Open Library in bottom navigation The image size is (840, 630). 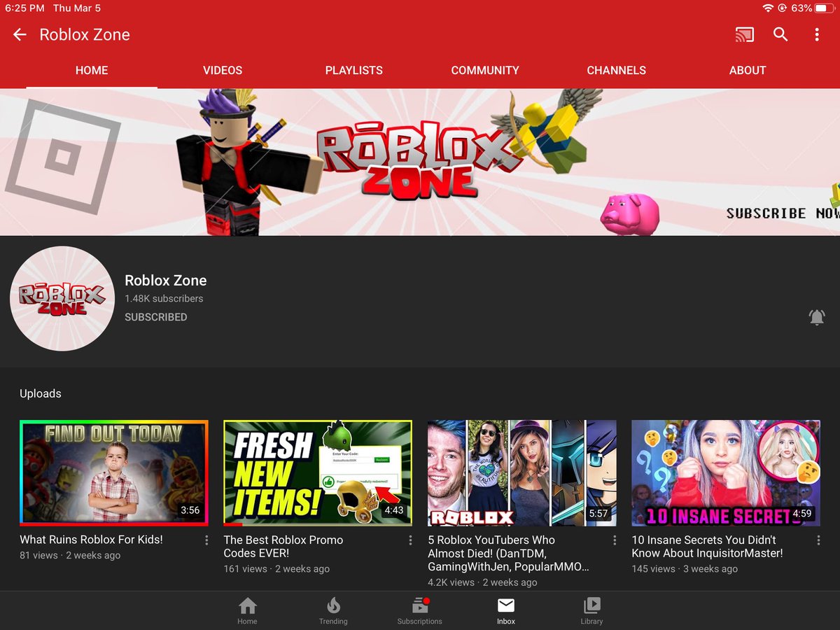pyautogui.click(x=591, y=610)
